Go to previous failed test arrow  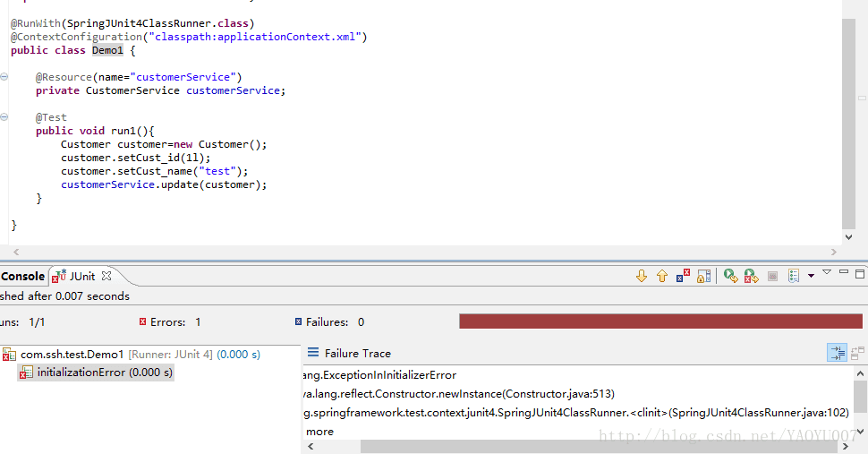click(x=662, y=276)
